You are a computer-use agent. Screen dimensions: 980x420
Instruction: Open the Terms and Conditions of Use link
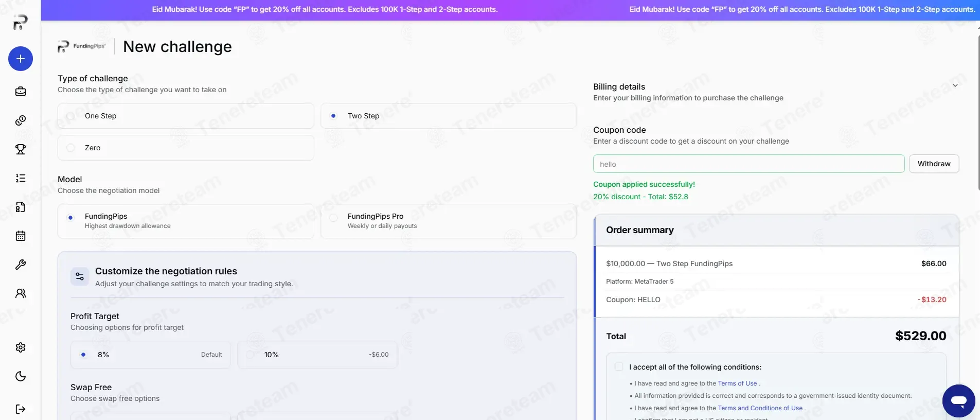pyautogui.click(x=760, y=408)
